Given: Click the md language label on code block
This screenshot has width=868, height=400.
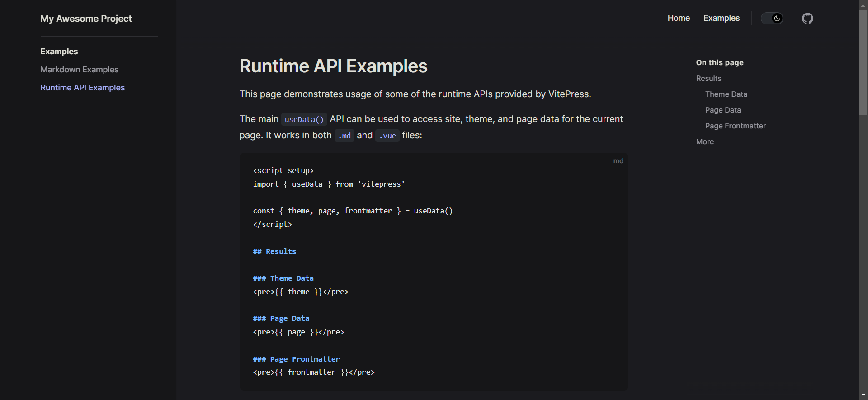Looking at the screenshot, I should (618, 161).
